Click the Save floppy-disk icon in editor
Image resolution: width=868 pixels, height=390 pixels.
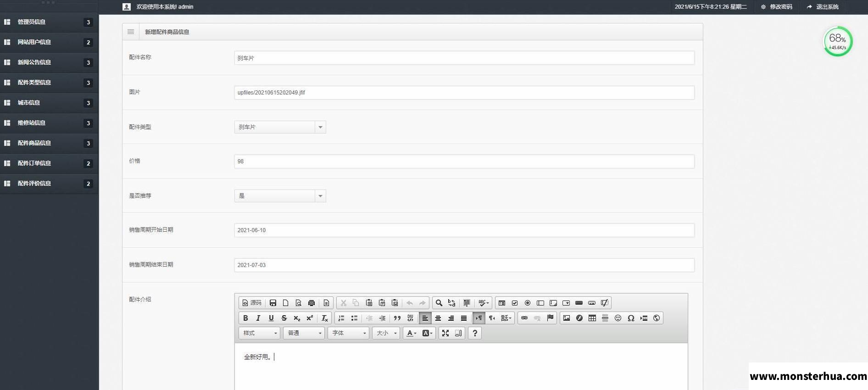point(273,303)
